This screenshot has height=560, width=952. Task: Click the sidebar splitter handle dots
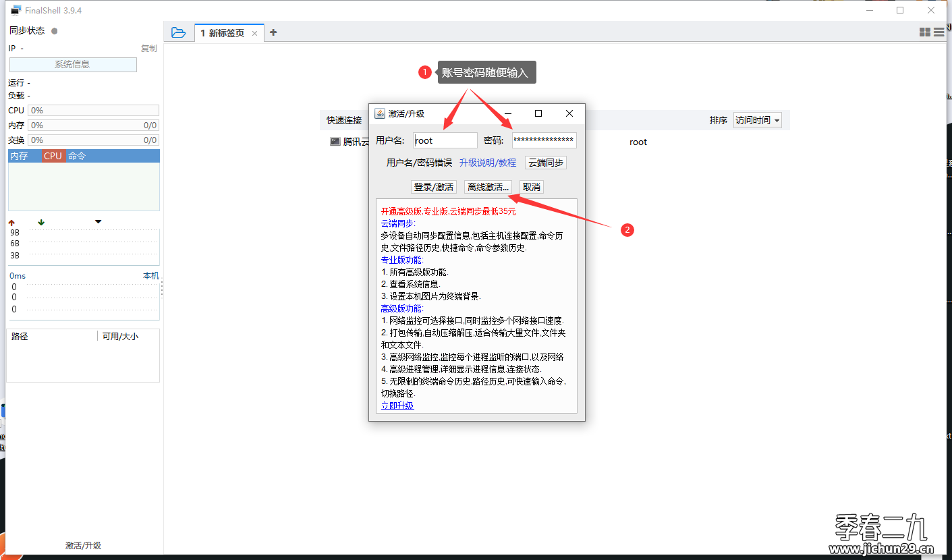[162, 289]
